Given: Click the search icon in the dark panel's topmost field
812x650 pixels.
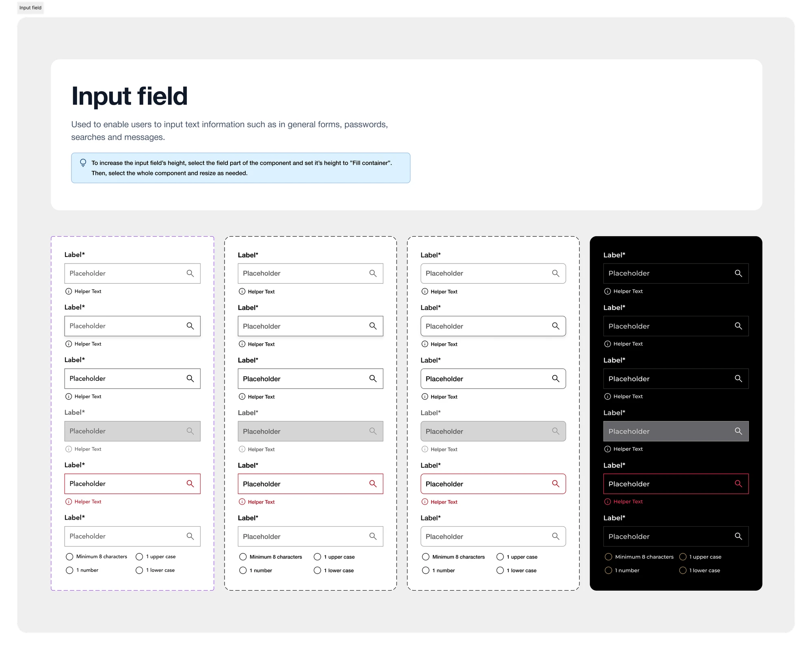Looking at the screenshot, I should tap(739, 273).
